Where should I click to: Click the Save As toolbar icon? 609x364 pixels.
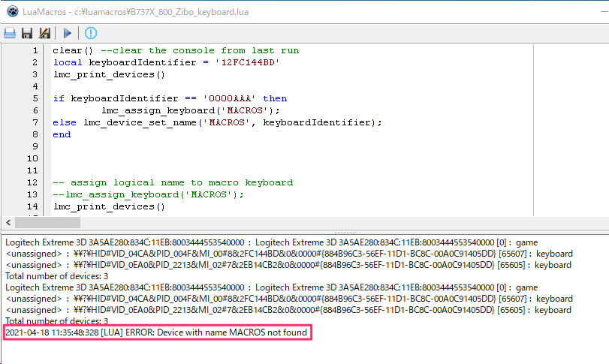point(44,33)
